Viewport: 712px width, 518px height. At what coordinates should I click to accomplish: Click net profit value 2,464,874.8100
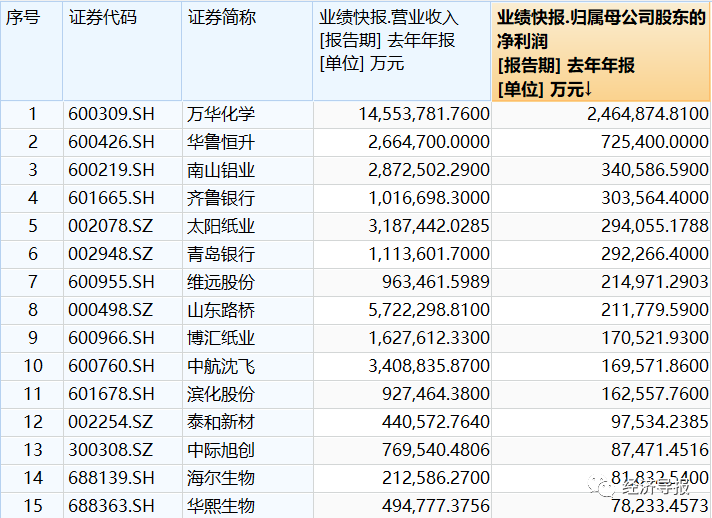click(x=648, y=114)
